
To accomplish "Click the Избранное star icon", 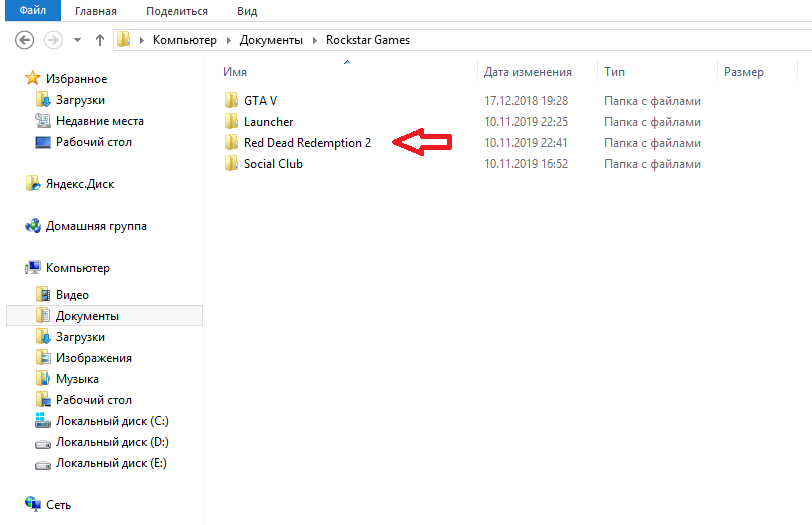I will (33, 78).
